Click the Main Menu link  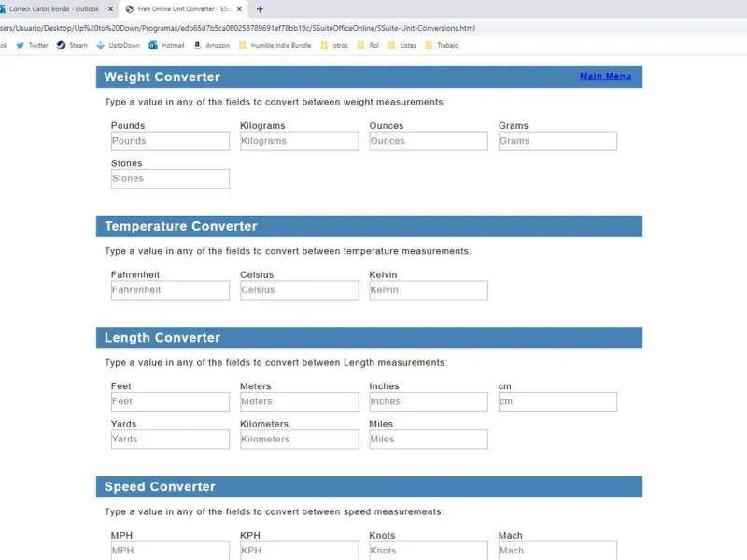click(x=605, y=77)
